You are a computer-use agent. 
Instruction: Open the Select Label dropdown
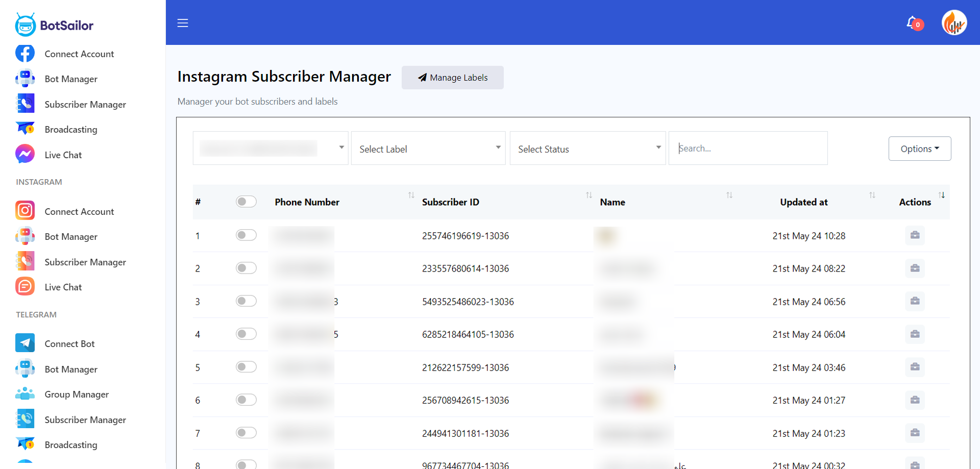pos(428,149)
